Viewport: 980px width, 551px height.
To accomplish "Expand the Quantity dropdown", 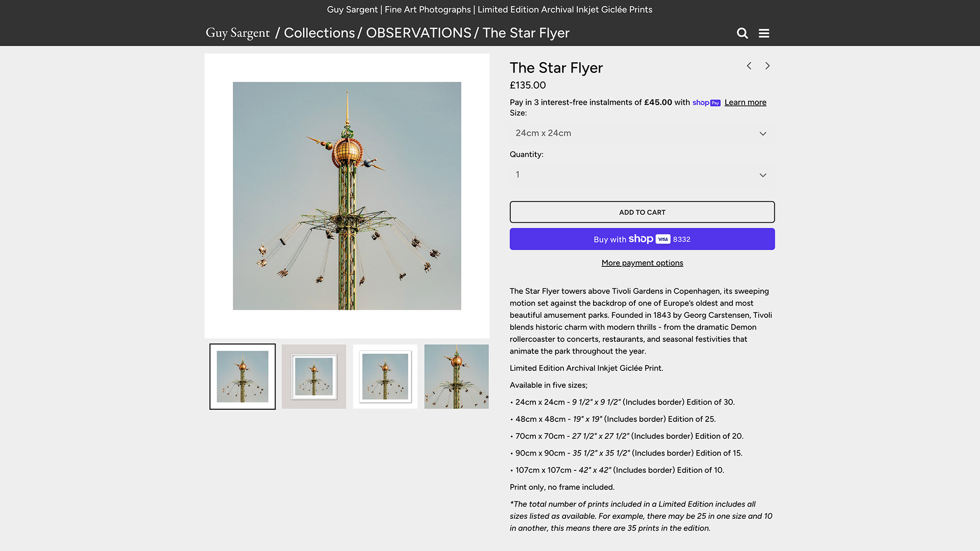I will 642,174.
